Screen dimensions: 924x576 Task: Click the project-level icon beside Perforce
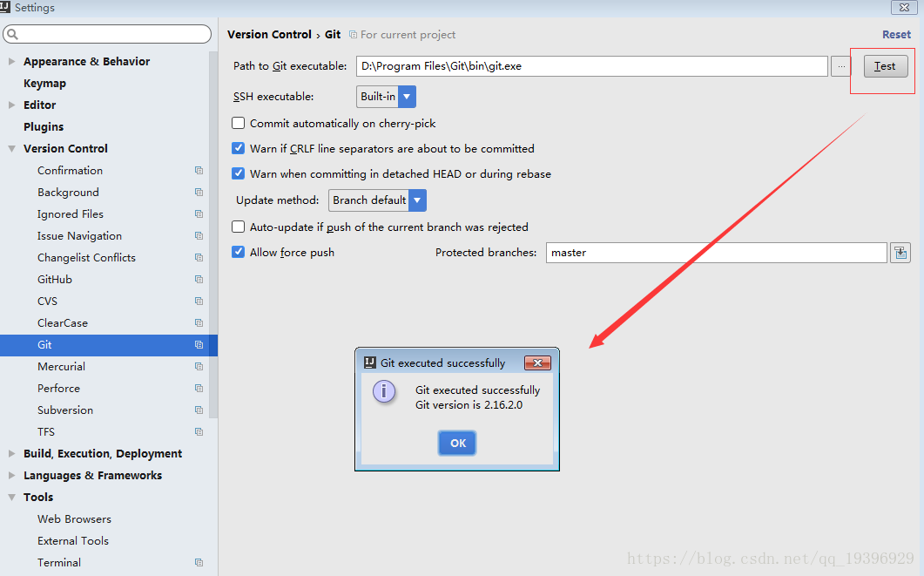(x=199, y=389)
